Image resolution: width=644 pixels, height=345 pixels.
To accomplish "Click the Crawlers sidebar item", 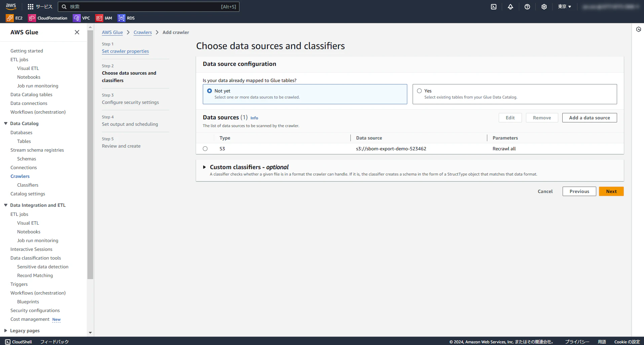I will [20, 176].
